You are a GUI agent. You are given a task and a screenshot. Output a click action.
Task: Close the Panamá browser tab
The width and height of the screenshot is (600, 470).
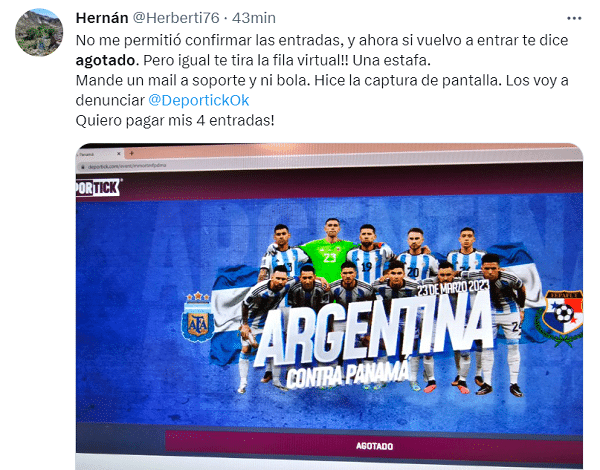click(119, 153)
